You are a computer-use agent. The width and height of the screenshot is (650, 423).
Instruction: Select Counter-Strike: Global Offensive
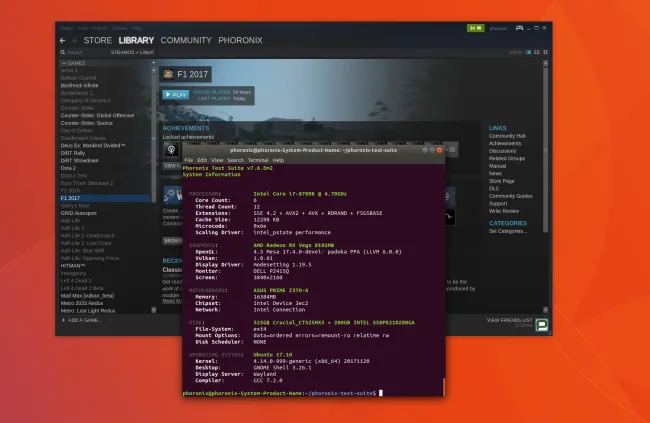[97, 116]
